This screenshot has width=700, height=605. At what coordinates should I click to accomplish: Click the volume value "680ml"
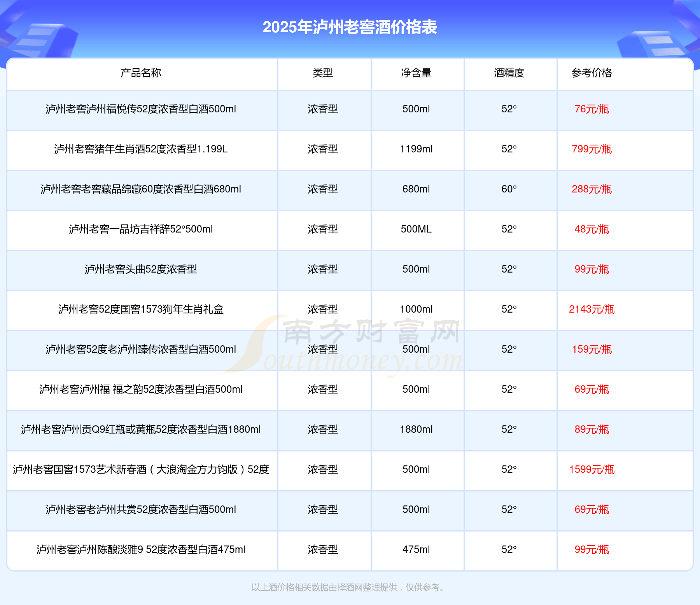416,189
